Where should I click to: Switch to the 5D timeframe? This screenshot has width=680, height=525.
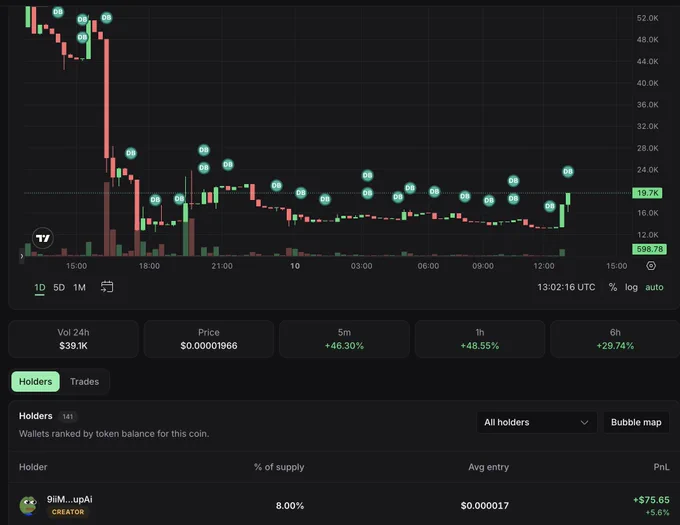pyautogui.click(x=59, y=287)
